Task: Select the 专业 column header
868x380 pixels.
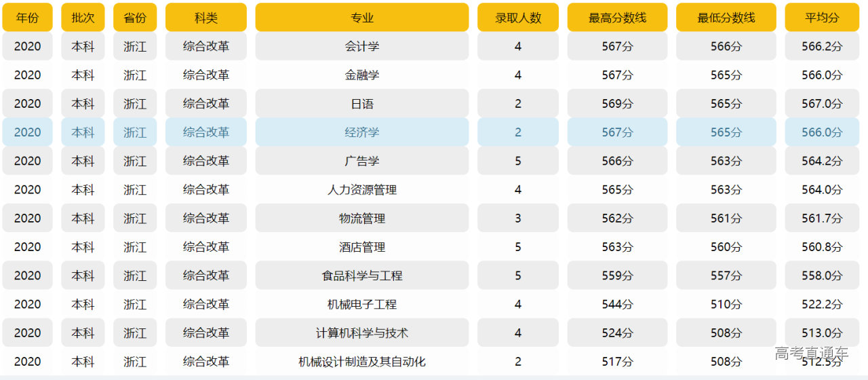Action: click(362, 18)
